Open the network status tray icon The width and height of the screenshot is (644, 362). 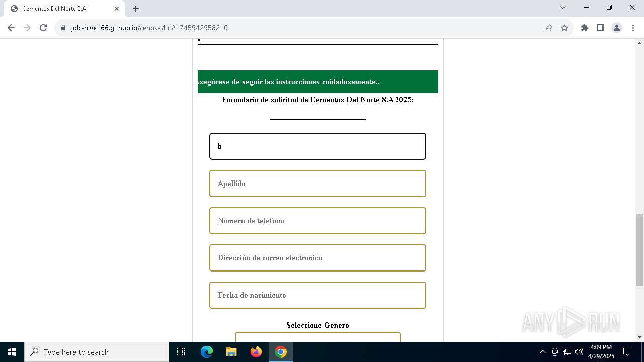(567, 352)
